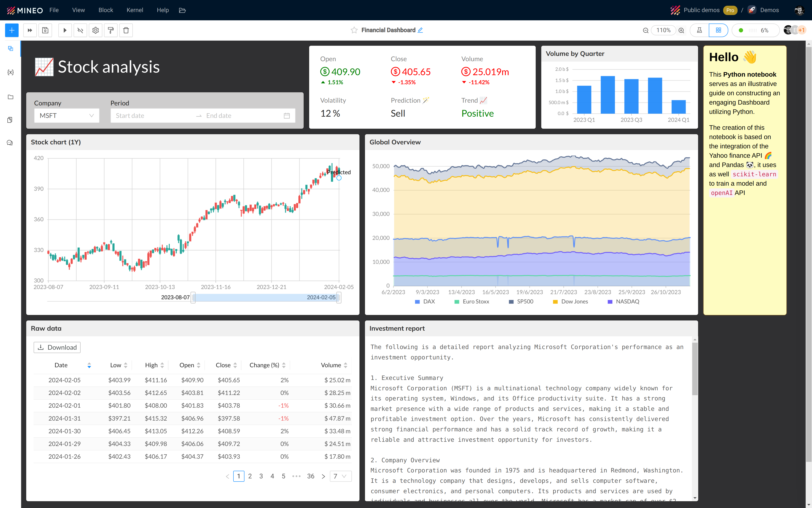The image size is (812, 508).
Task: Open the folder icon in the menu bar
Action: coord(182,10)
